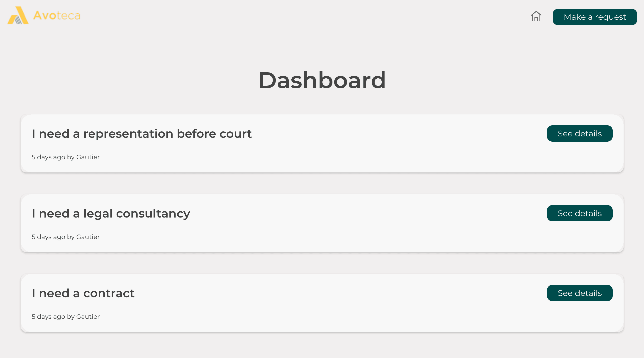The width and height of the screenshot is (644, 358).
Task: Select the Dashboard page heading
Action: click(322, 80)
